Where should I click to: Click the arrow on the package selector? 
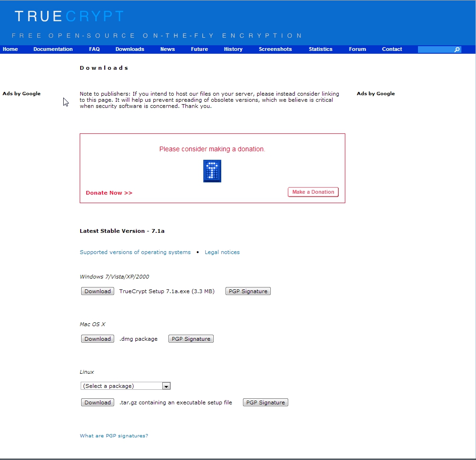(x=166, y=386)
